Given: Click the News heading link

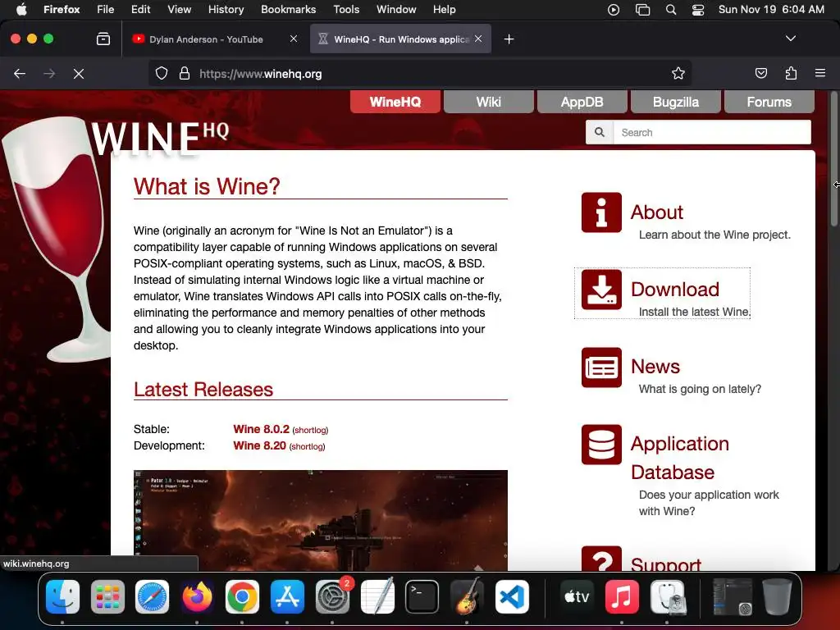Looking at the screenshot, I should click(655, 367).
